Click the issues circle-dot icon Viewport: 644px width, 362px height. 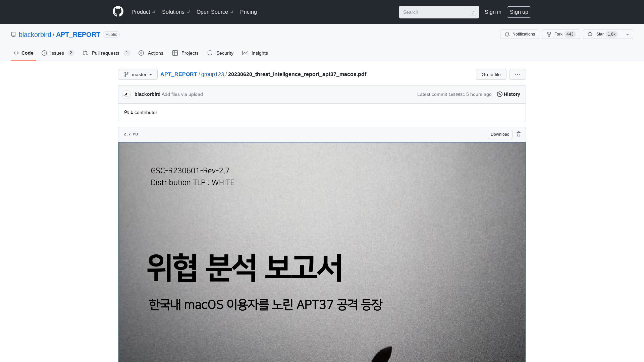(45, 53)
